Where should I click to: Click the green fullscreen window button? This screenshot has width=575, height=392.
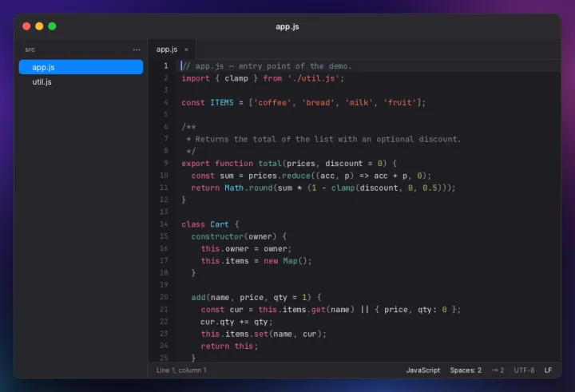52,26
